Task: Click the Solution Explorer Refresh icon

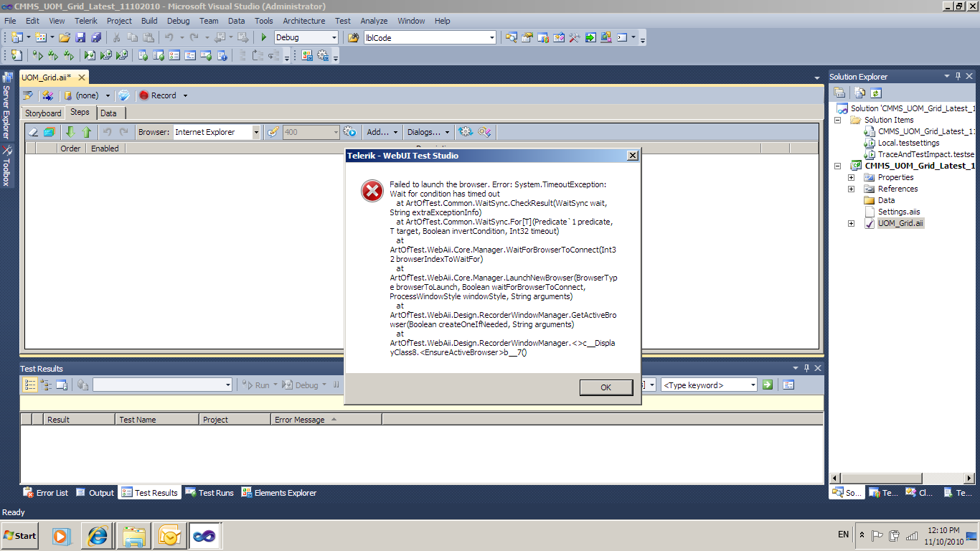Action: pos(875,93)
